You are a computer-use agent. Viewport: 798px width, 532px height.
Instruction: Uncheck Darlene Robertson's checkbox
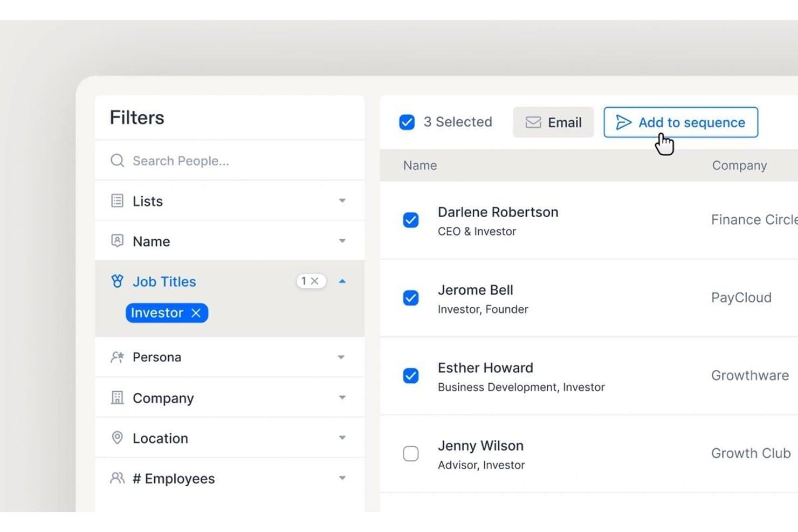click(x=411, y=220)
